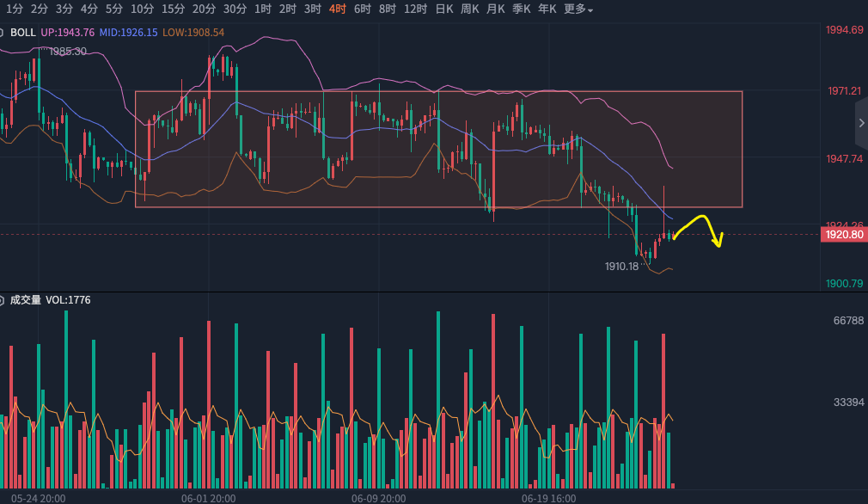The image size is (868, 504).
Task: Select the 年K period
Action: (x=547, y=9)
